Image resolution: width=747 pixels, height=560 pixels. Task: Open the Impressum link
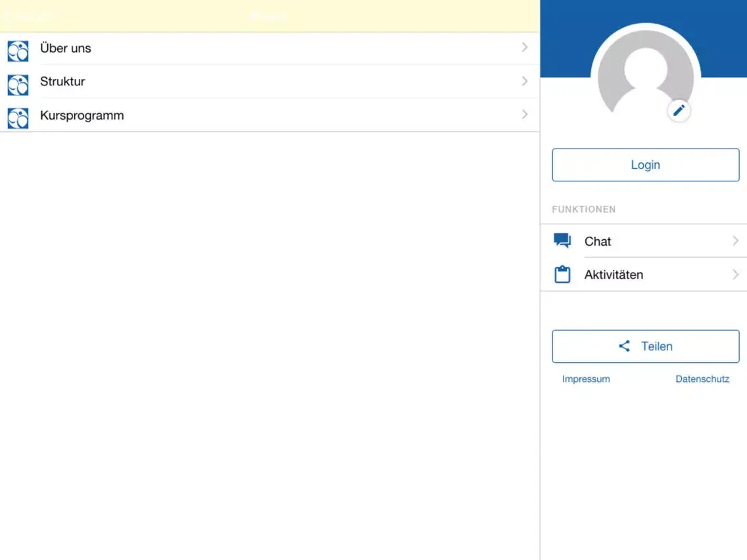(586, 379)
